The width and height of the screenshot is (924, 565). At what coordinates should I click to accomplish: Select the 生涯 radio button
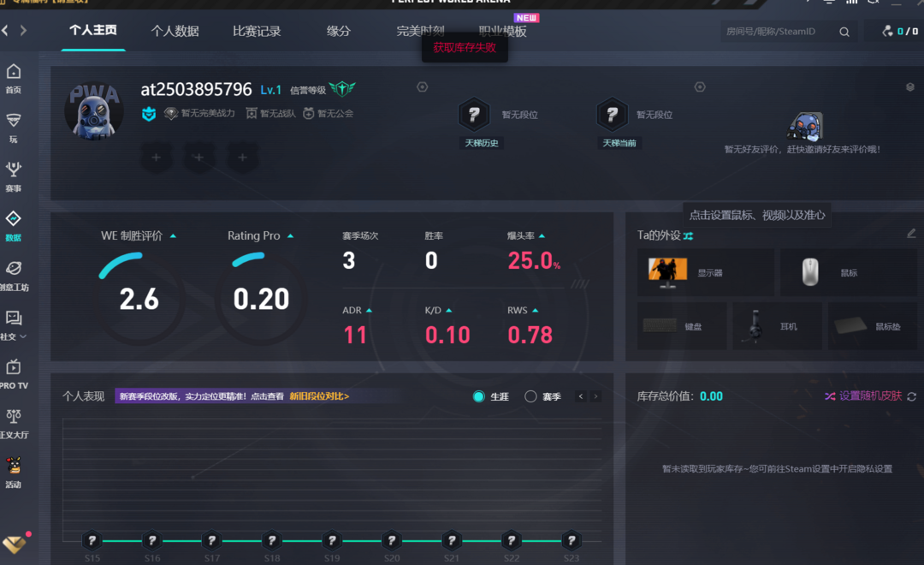479,396
